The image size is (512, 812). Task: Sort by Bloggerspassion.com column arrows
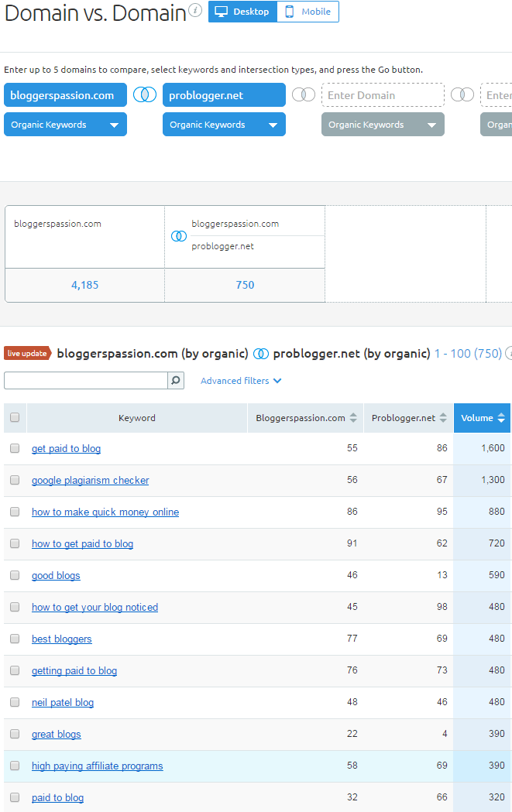353,418
